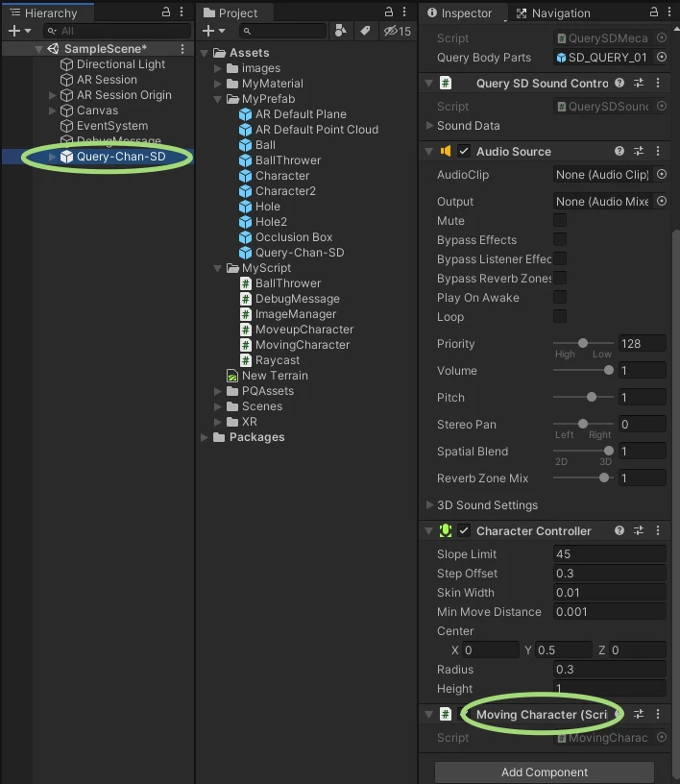Open help for Audio Source component
The width and height of the screenshot is (680, 784).
click(x=619, y=151)
